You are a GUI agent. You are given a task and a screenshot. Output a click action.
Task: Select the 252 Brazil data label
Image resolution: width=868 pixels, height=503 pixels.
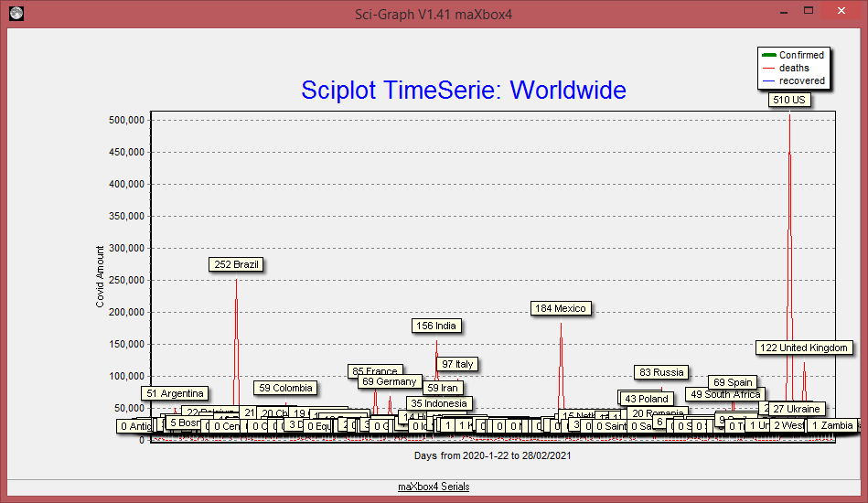point(236,264)
